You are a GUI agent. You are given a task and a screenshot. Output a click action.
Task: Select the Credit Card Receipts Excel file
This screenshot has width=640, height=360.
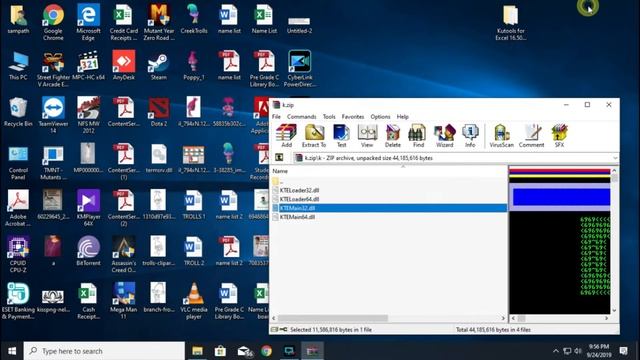click(123, 22)
